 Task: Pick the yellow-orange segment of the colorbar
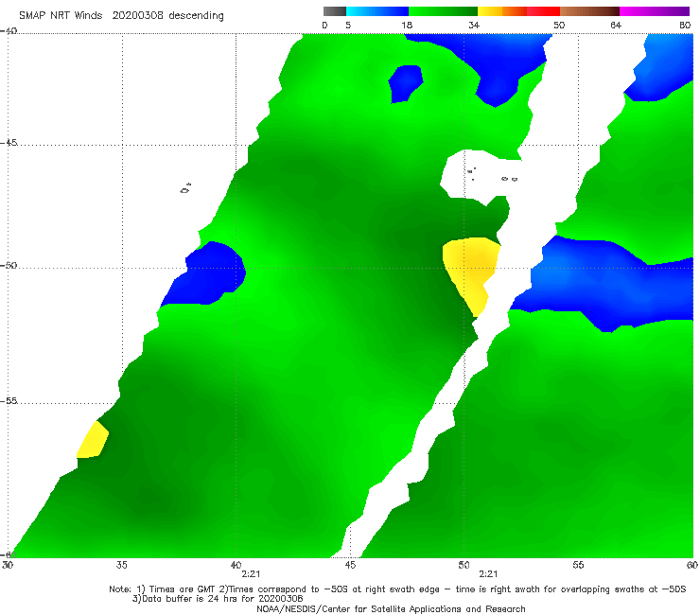(502, 11)
